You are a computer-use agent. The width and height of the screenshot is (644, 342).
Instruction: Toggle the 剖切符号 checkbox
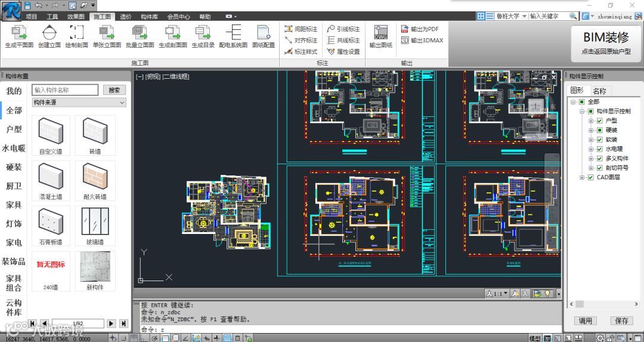pos(600,168)
